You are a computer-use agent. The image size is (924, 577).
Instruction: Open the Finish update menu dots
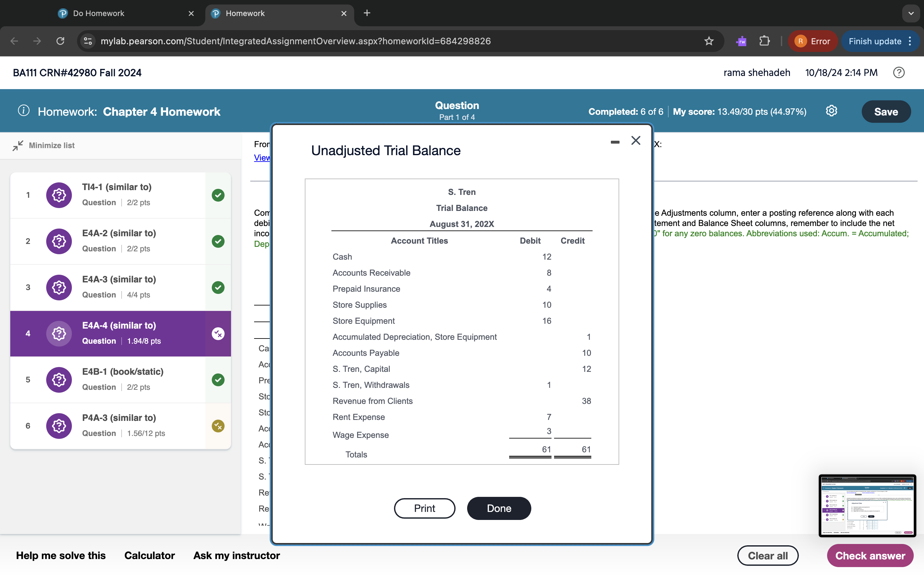(x=911, y=41)
